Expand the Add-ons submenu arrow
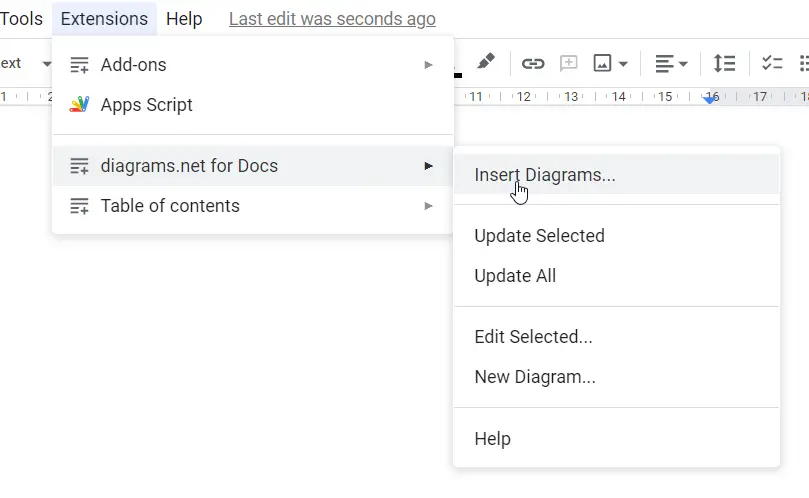 428,65
